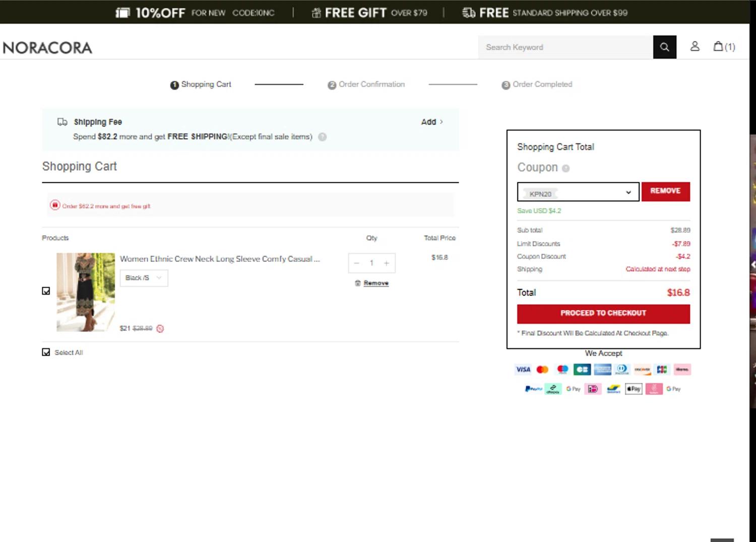Click the coupon help question mark icon
Screen dimensions: 756x542
pos(566,168)
